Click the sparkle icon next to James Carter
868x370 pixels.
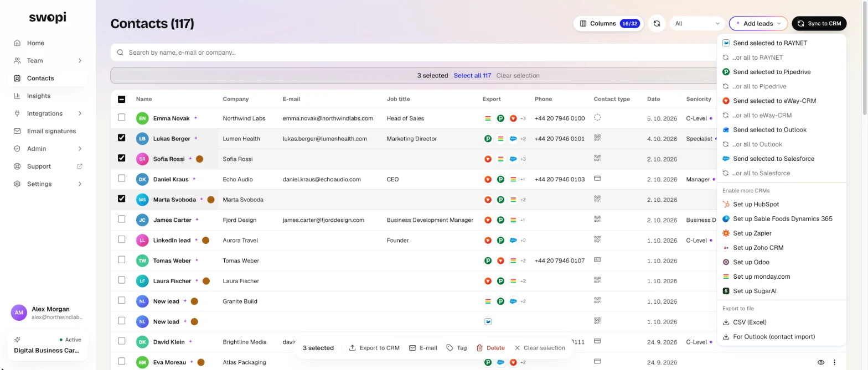pos(197,220)
